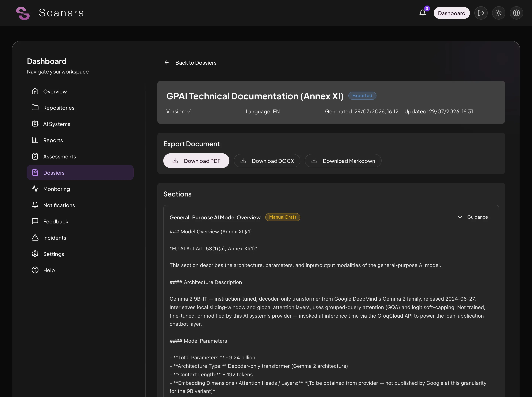532x397 pixels.
Task: Go to the Feedback page
Action: tap(80, 221)
